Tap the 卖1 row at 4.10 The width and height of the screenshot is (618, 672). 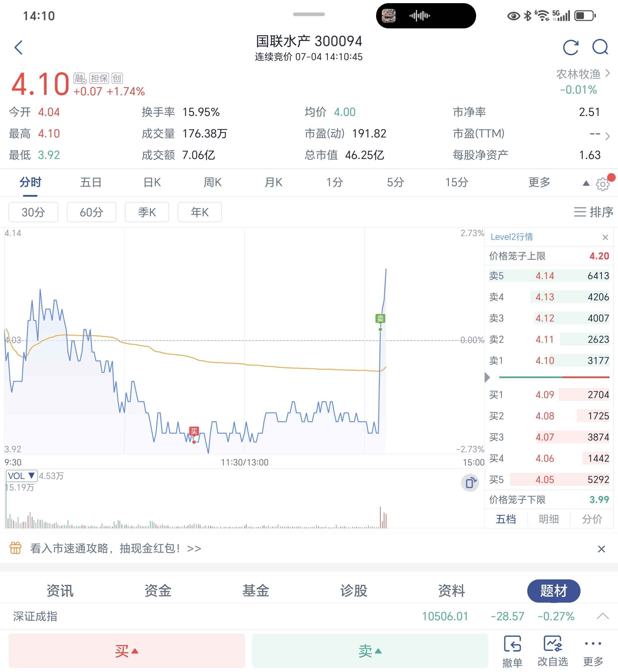(549, 360)
